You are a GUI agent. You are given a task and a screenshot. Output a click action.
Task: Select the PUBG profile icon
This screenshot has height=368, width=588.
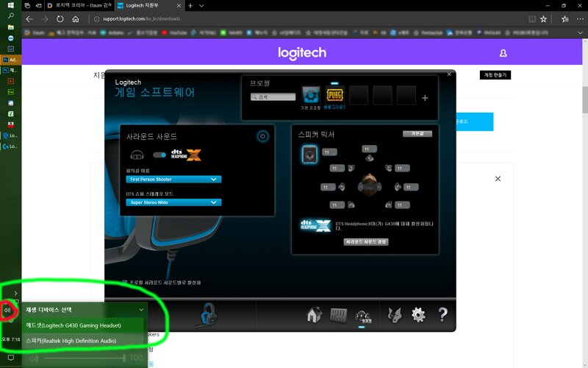coord(335,96)
